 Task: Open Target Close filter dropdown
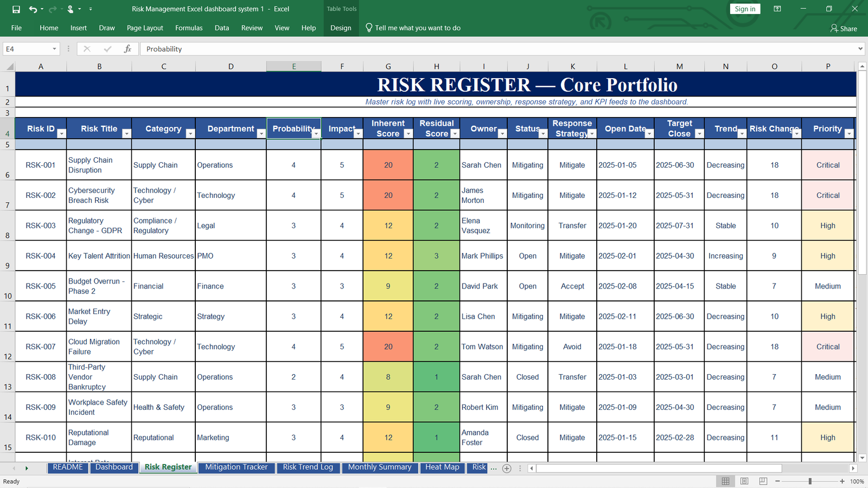pyautogui.click(x=699, y=133)
